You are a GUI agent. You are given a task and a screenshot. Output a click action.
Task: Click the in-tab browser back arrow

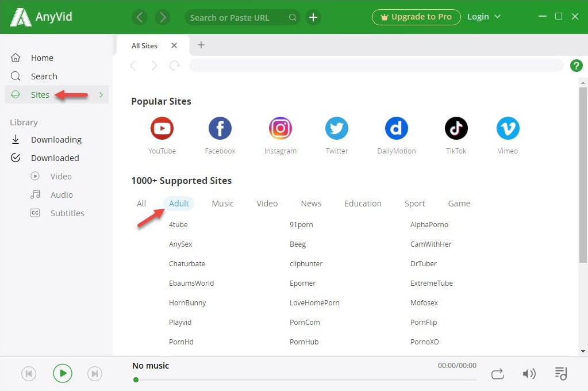point(133,66)
